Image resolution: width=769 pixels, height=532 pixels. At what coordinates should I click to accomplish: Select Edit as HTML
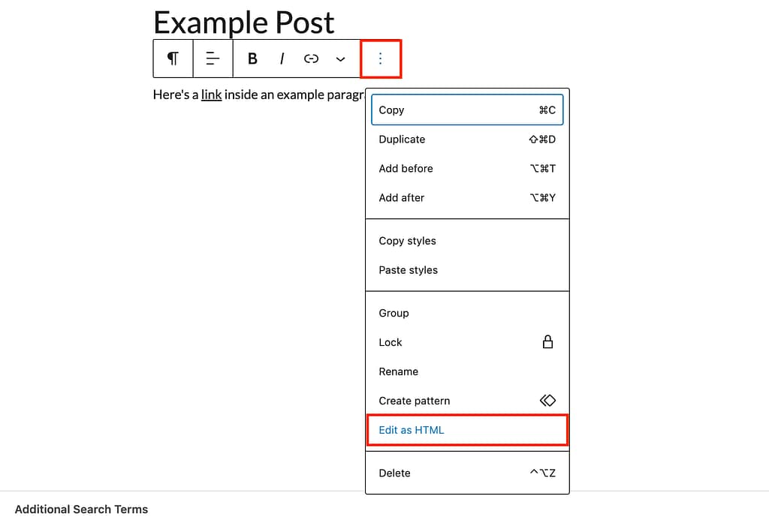411,430
